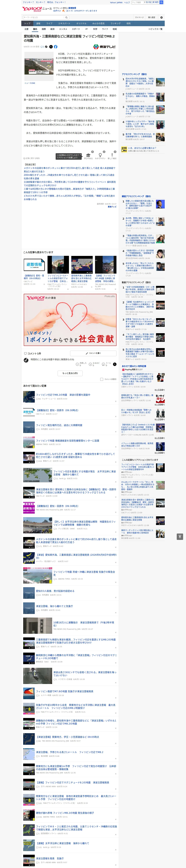The height and width of the screenshot is (868, 186).
Task: Open 有料 tab
Action: tap(128, 24)
